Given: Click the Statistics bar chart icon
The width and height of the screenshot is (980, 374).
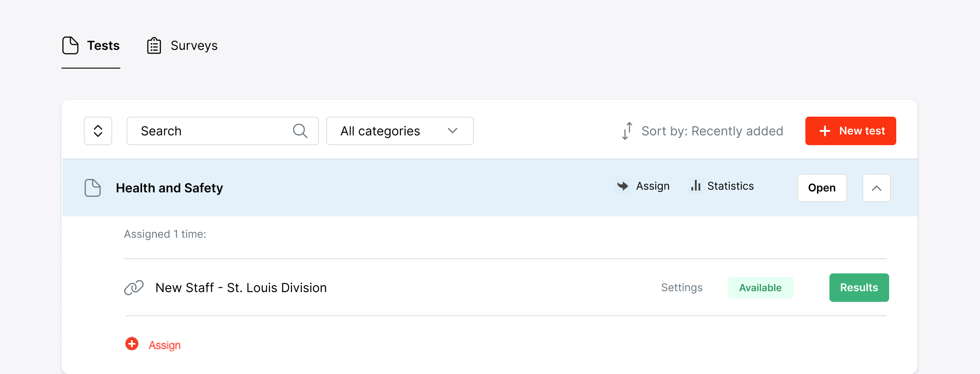Looking at the screenshot, I should [x=695, y=186].
